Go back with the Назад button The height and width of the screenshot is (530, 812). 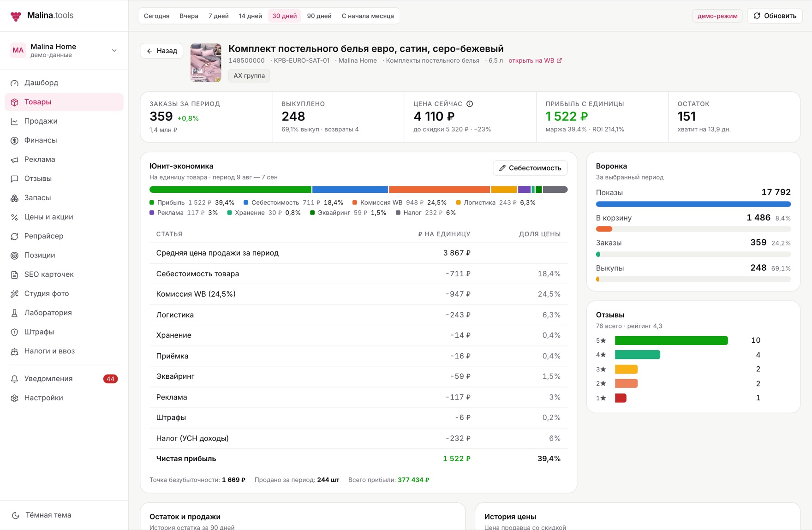pyautogui.click(x=162, y=51)
